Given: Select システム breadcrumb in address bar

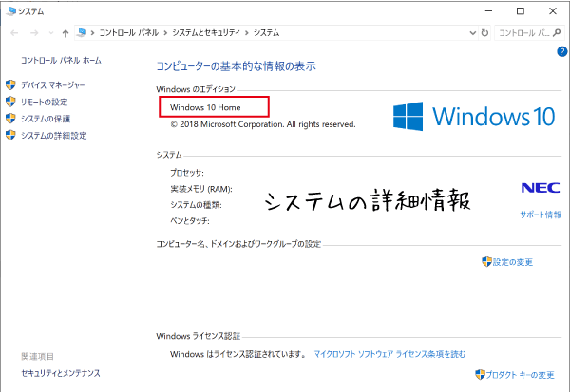Looking at the screenshot, I should point(266,33).
